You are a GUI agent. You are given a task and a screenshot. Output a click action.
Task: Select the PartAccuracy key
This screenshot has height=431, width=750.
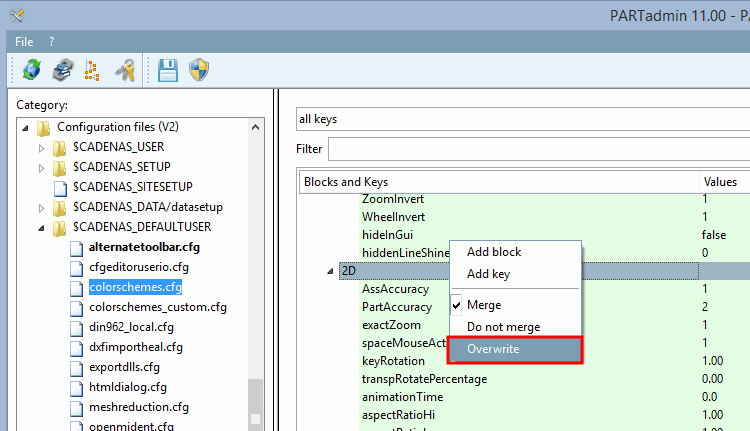(x=397, y=307)
